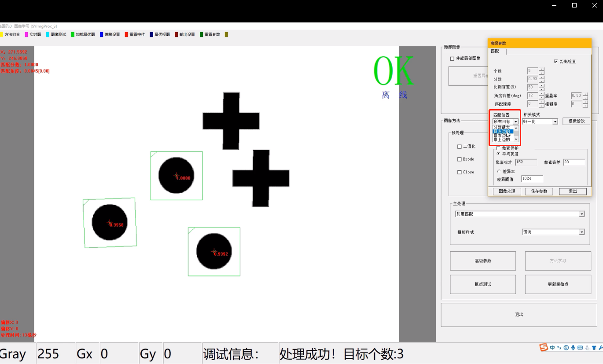Screen dimensions: 603x364
Task: Click the 差异阈值 input field
Action: point(532,179)
